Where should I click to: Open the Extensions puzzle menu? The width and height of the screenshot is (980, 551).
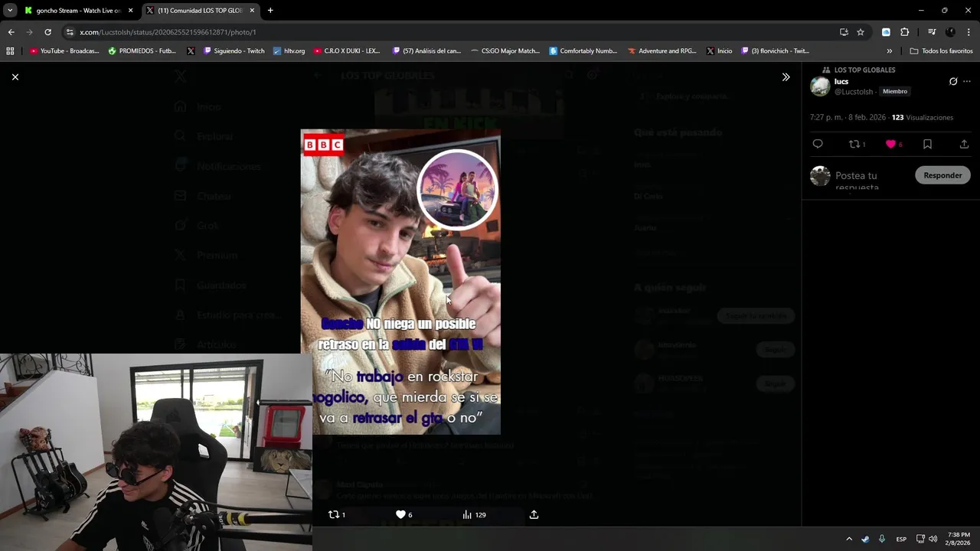point(905,32)
